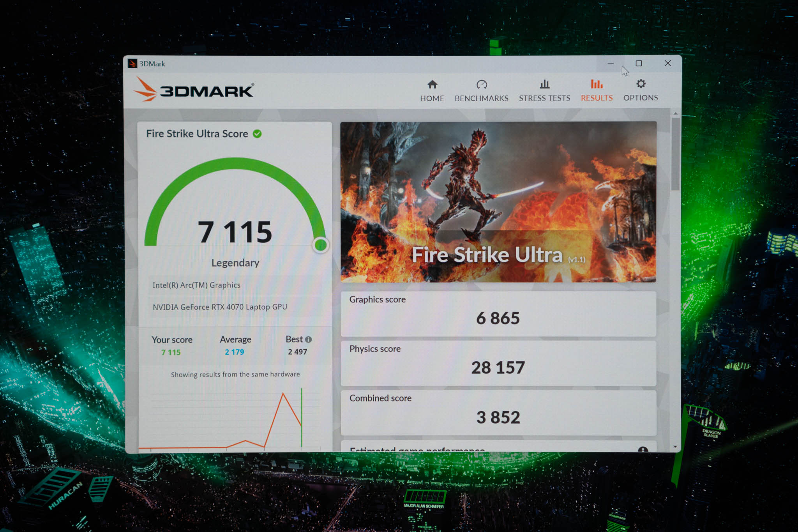Screen dimensions: 798x532
Task: Click the Intel Arc Graphics entry
Action: [196, 285]
